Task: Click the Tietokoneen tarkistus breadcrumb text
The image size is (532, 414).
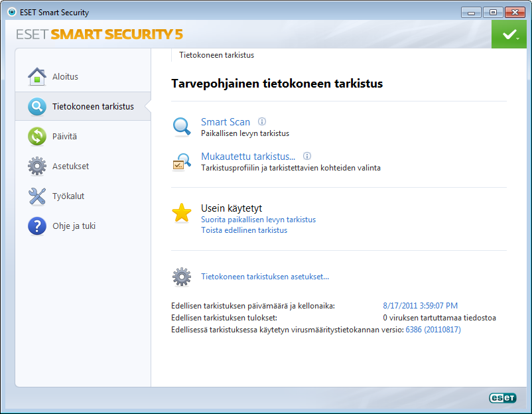Action: point(216,55)
